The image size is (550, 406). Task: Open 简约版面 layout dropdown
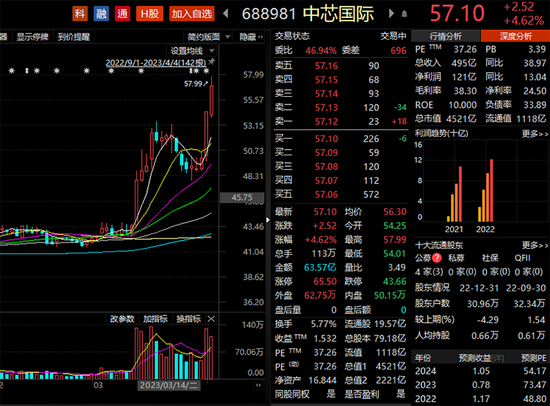(208, 37)
